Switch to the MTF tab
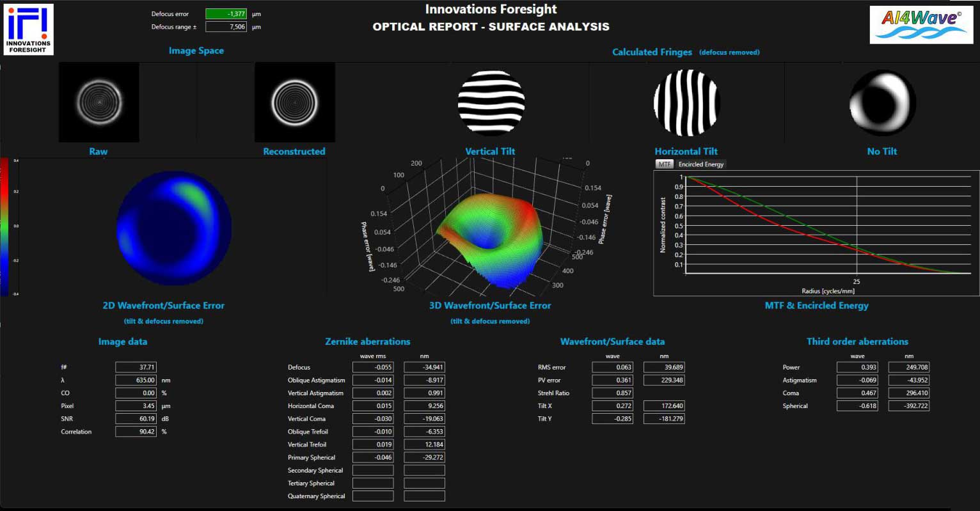This screenshot has width=980, height=511. tap(665, 164)
